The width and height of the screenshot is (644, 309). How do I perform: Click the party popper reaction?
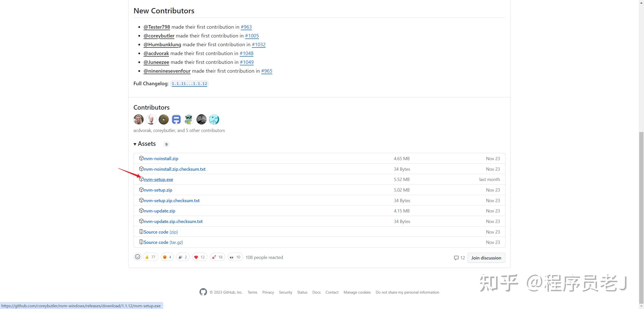click(x=183, y=257)
